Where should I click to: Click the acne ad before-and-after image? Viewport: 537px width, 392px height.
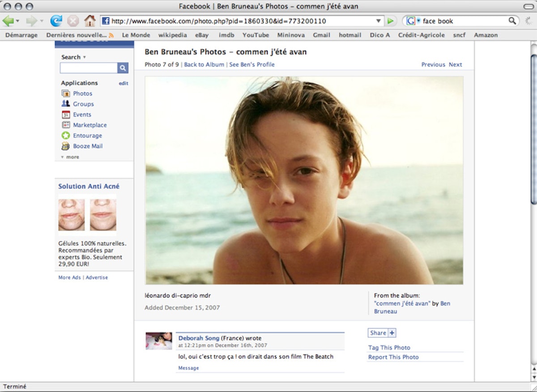87,215
